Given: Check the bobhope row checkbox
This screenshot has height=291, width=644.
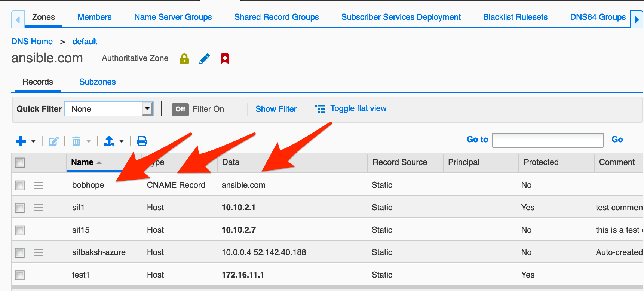Looking at the screenshot, I should tap(20, 185).
